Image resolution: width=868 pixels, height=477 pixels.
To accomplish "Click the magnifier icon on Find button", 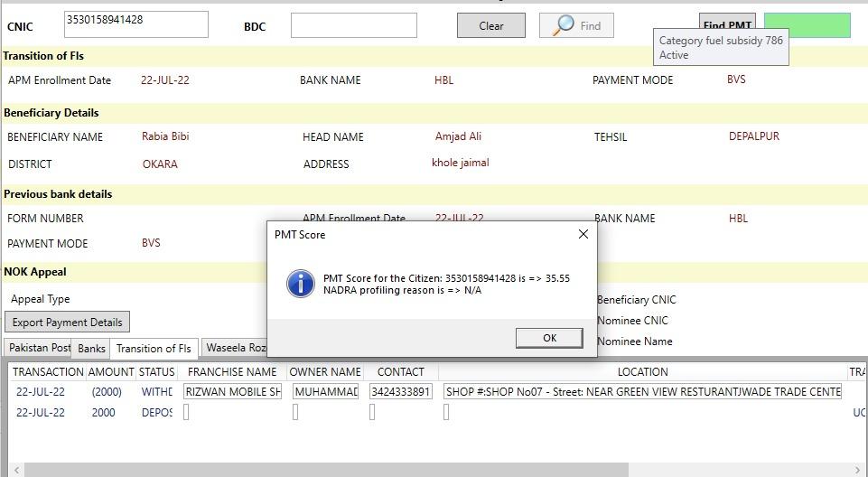I will tap(564, 25).
